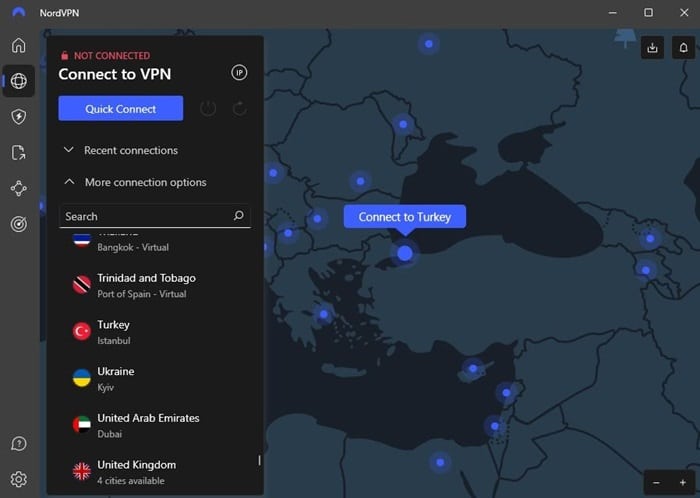Select United Arab Emirates entry
This screenshot has width=700, height=498.
pyautogui.click(x=154, y=425)
